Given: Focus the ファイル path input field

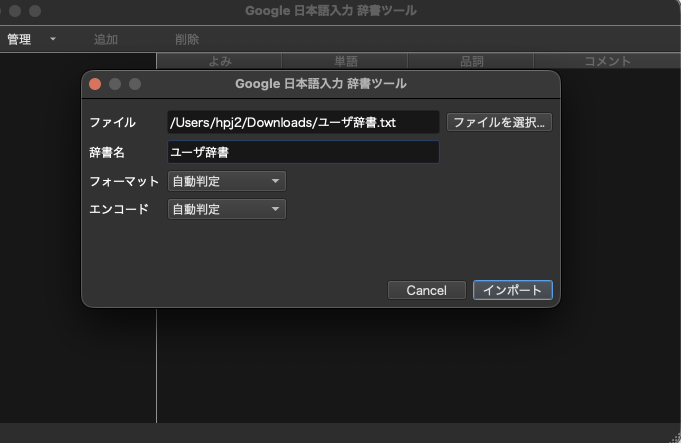Looking at the screenshot, I should pos(303,122).
